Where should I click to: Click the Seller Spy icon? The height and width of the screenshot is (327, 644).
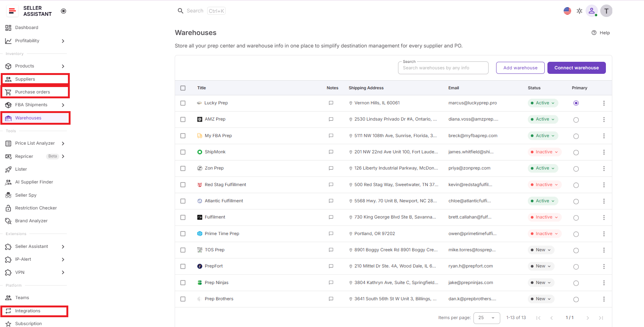pyautogui.click(x=8, y=195)
